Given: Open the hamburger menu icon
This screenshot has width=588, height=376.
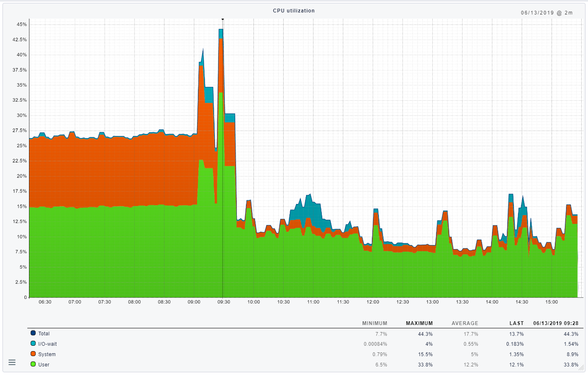Looking at the screenshot, I should [12, 362].
